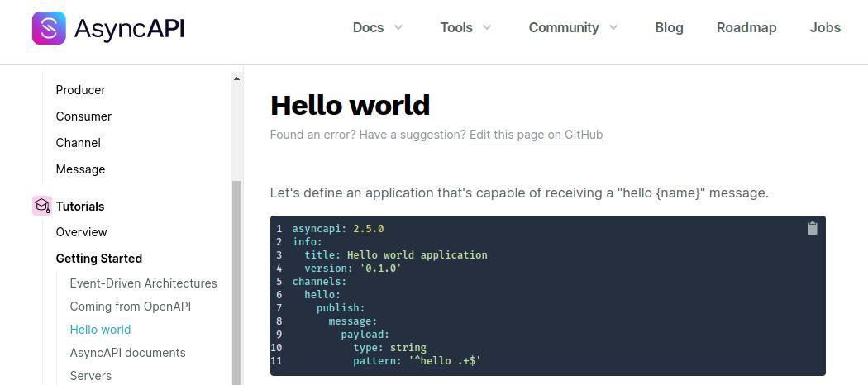
Task: Copy code with the clipboard icon
Action: point(812,229)
